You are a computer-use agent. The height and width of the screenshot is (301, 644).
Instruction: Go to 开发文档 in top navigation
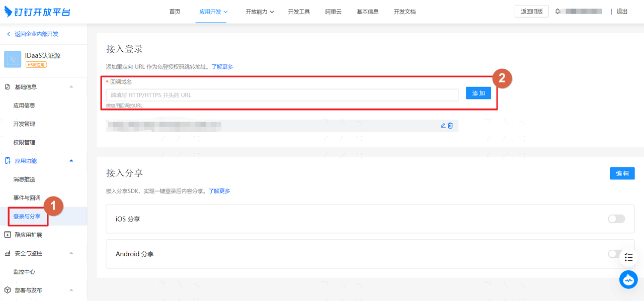click(405, 12)
